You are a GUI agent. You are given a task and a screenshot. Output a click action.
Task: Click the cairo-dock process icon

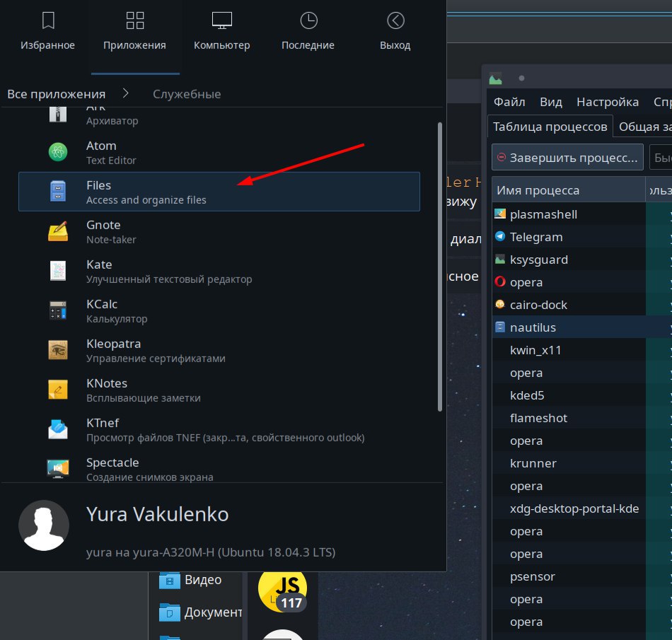click(499, 304)
